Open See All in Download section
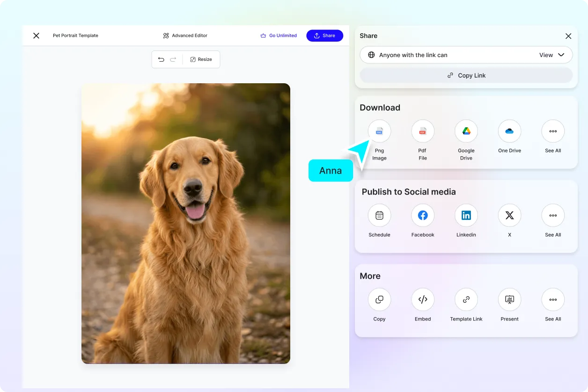The image size is (588, 392). (x=553, y=131)
